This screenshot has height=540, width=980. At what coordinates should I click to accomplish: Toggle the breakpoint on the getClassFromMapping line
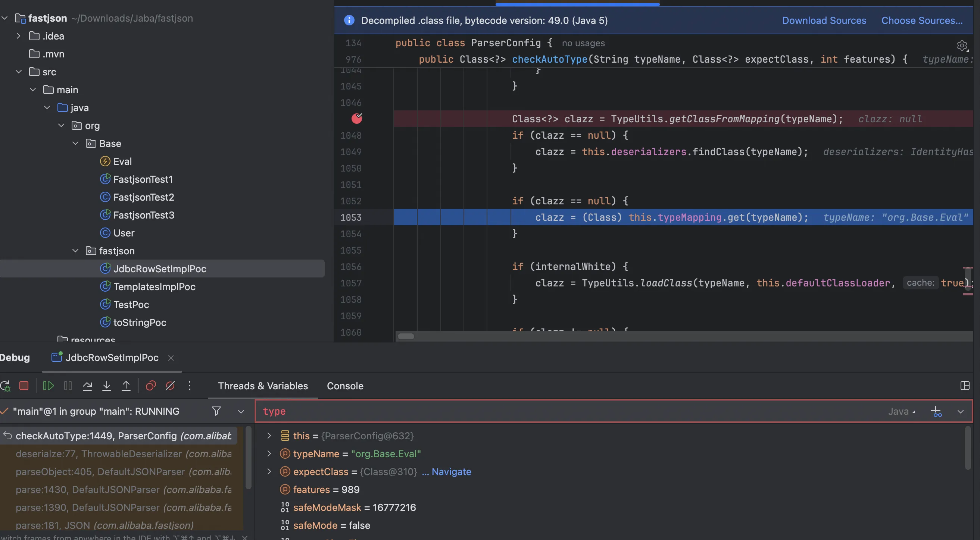356,119
